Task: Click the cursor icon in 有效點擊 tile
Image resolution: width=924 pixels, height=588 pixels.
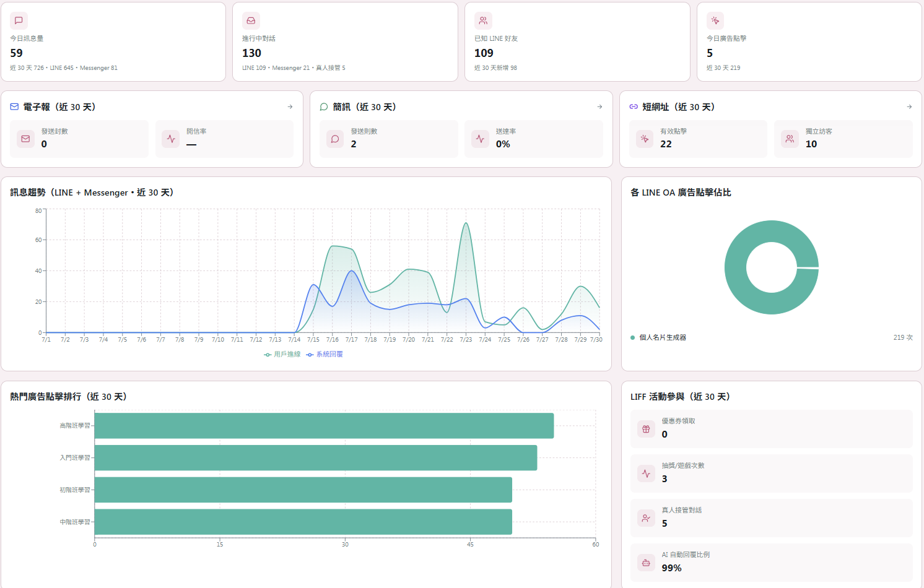Action: tap(645, 139)
